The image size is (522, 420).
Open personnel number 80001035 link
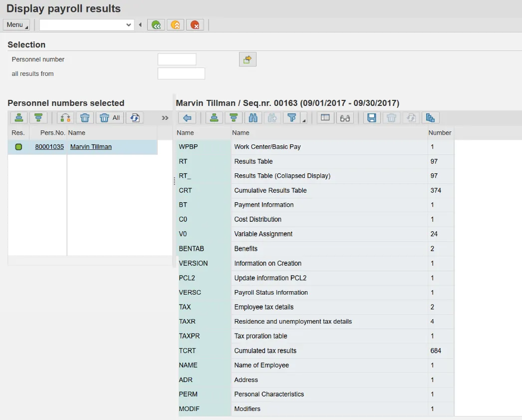(x=49, y=147)
